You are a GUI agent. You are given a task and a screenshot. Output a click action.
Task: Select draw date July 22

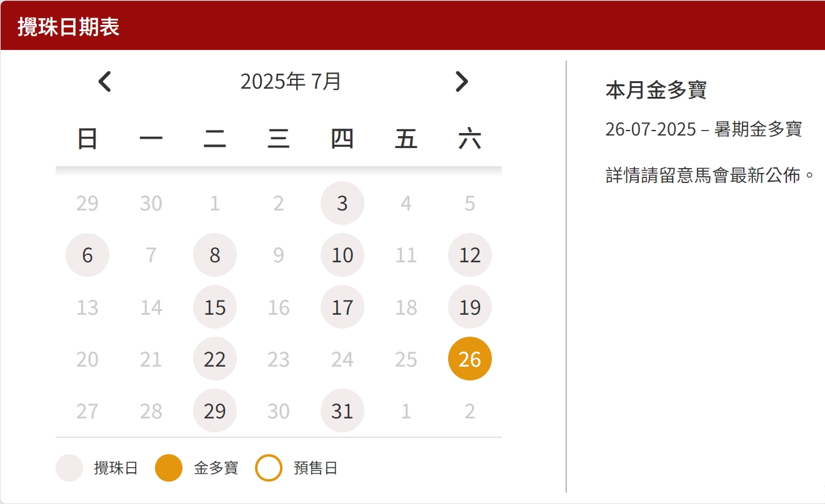tap(215, 359)
